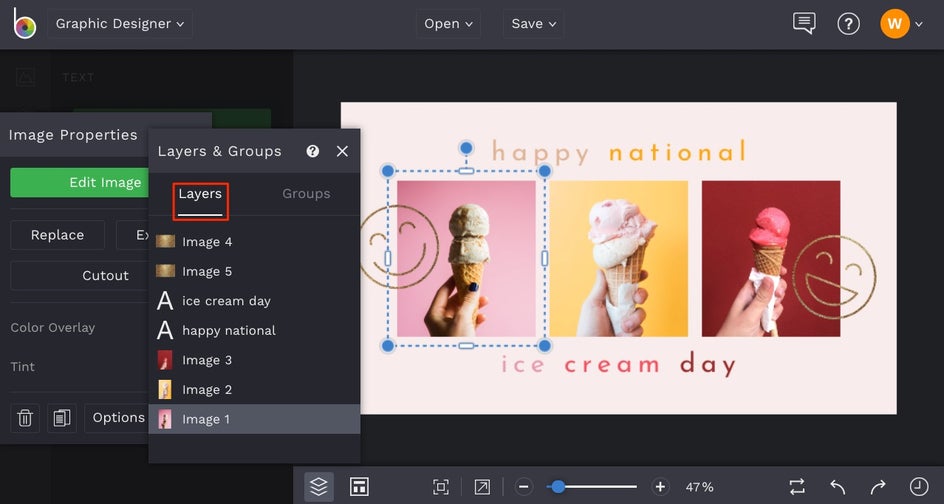Click the orange W user avatar

(895, 24)
